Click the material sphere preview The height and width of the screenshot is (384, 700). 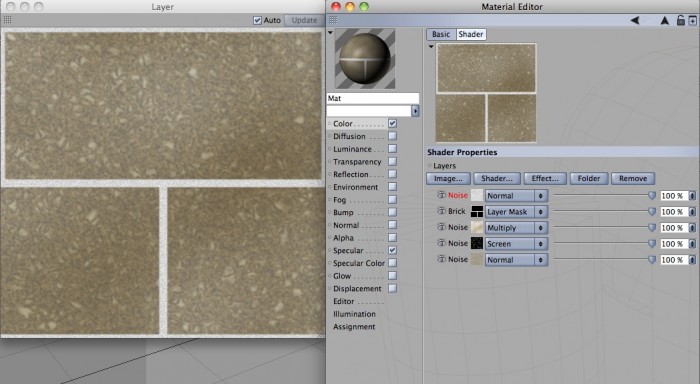click(365, 58)
